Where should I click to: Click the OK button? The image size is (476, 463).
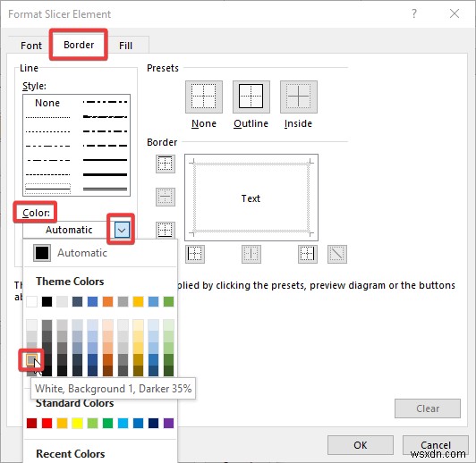click(x=361, y=445)
